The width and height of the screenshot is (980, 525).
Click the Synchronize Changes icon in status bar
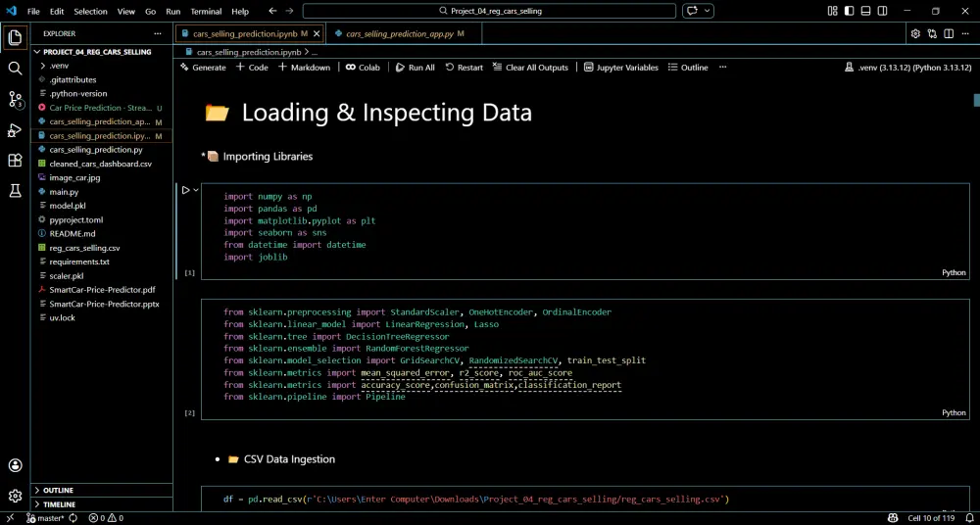pyautogui.click(x=73, y=518)
